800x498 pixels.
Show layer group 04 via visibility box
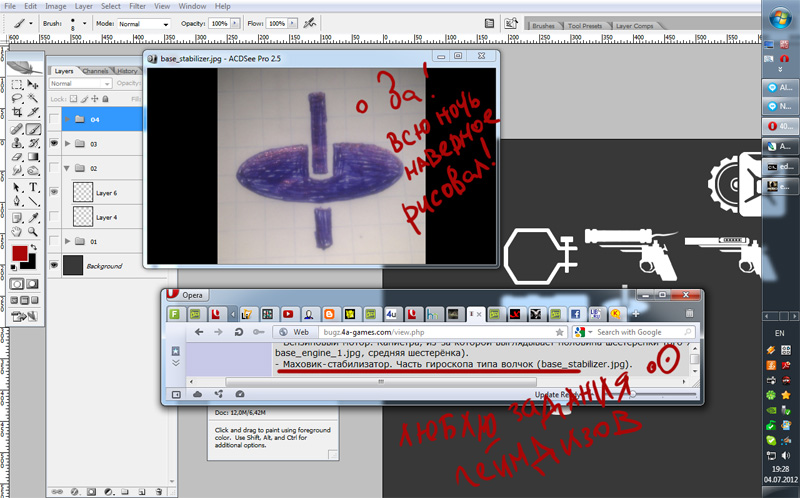click(x=54, y=119)
